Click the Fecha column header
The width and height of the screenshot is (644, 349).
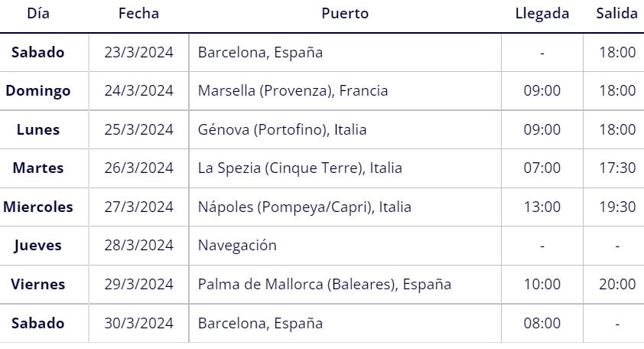pos(138,14)
